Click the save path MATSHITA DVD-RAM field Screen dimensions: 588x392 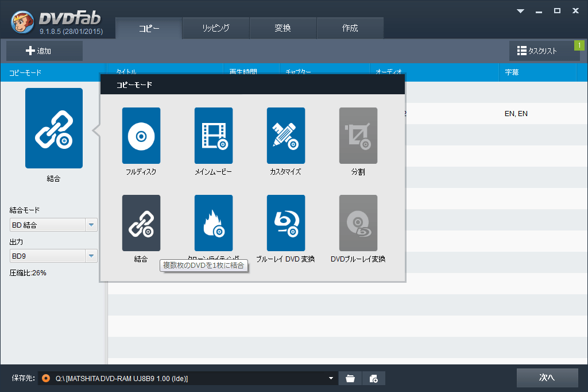[x=188, y=378]
